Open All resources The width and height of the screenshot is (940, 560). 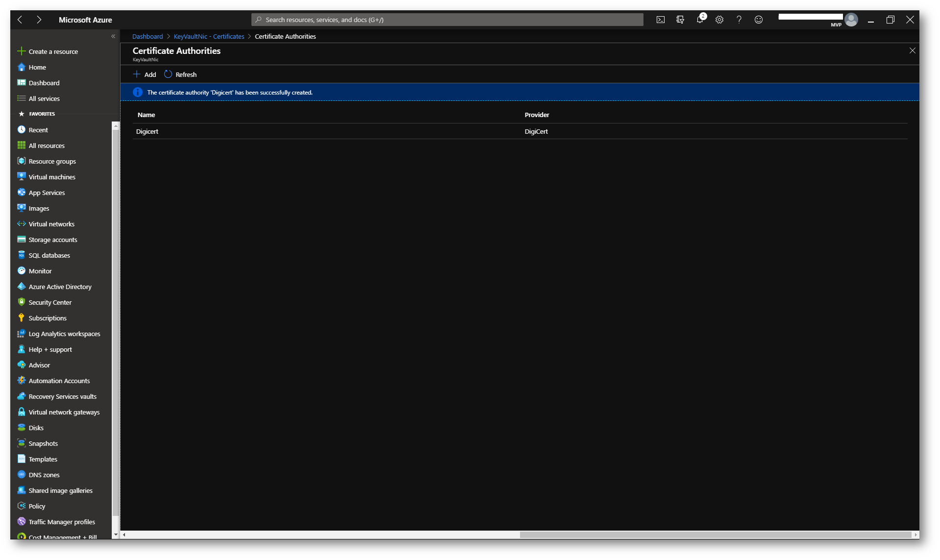coord(41,146)
